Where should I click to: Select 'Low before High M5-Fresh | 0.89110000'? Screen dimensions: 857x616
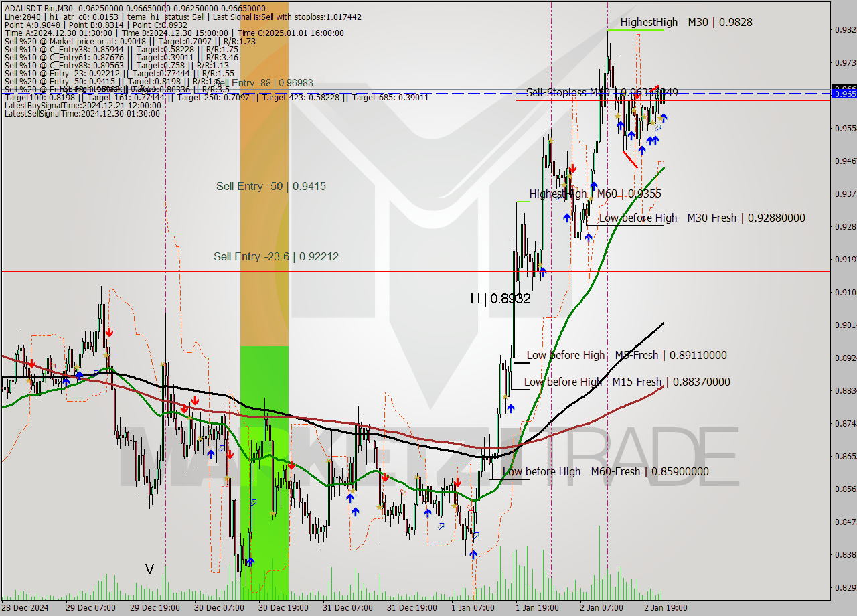coord(627,355)
